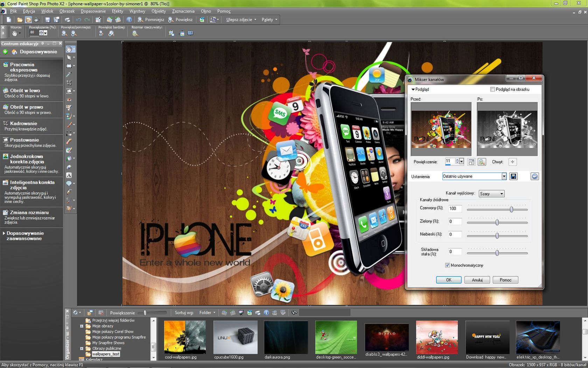This screenshot has width=588, height=368.
Task: Click OK in Mikser kanałów dialog
Action: point(449,280)
